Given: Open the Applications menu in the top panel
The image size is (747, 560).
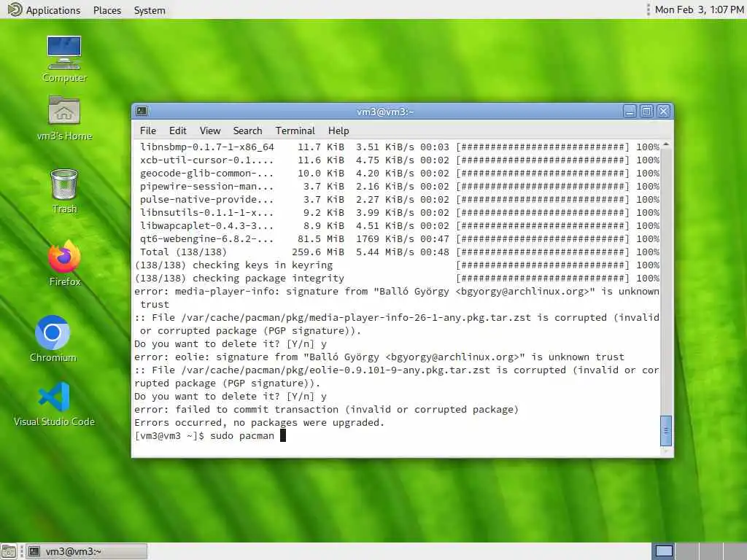Looking at the screenshot, I should pyautogui.click(x=53, y=10).
